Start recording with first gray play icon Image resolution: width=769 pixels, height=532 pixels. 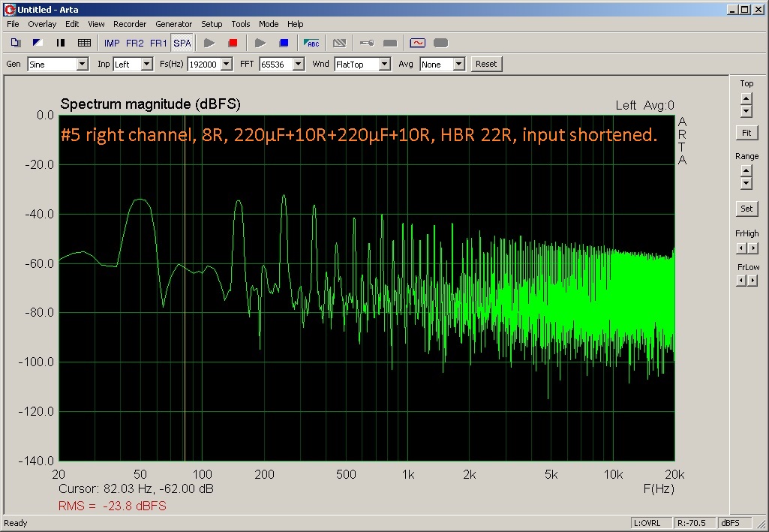click(209, 44)
